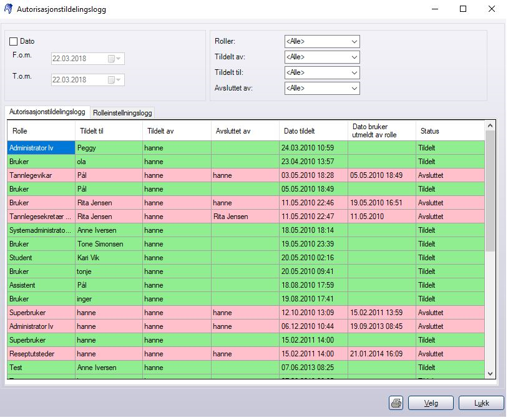The width and height of the screenshot is (508, 420).
Task: Select the Kari Vik cell
Action: click(x=109, y=258)
